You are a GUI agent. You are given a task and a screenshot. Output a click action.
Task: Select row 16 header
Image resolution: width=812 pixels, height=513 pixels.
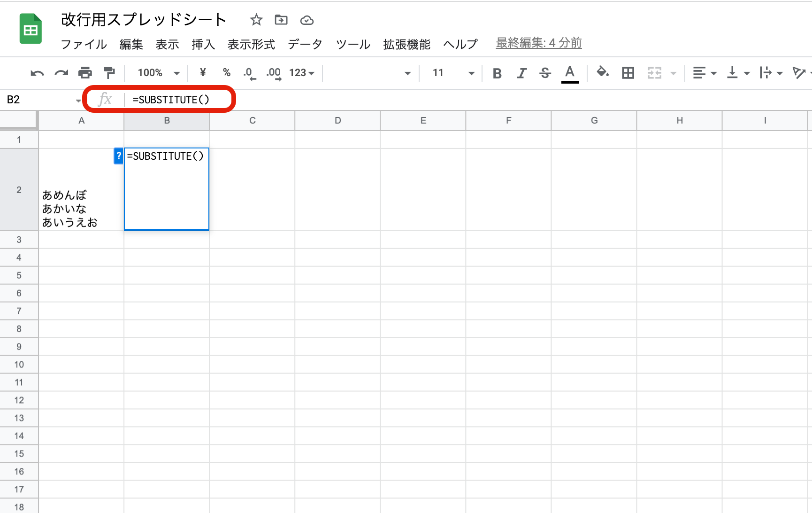[x=19, y=472]
